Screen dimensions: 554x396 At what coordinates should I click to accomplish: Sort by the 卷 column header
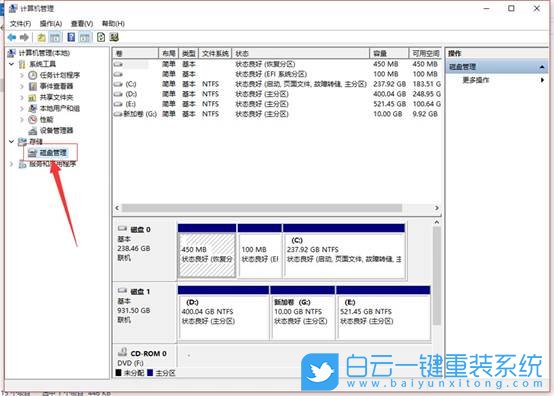[136, 53]
